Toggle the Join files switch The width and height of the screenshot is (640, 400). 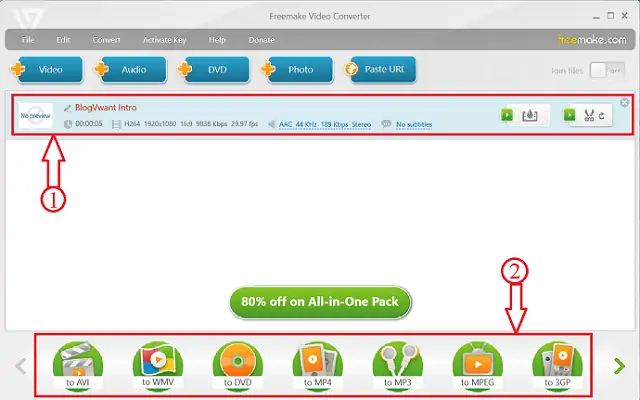(x=600, y=70)
